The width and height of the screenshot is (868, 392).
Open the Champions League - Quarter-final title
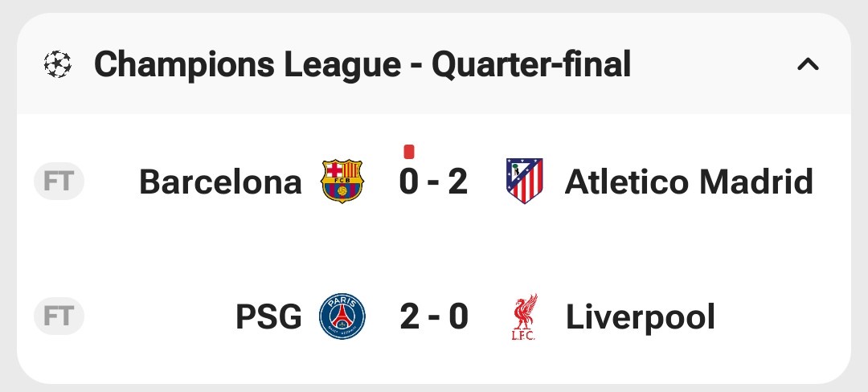click(x=362, y=64)
